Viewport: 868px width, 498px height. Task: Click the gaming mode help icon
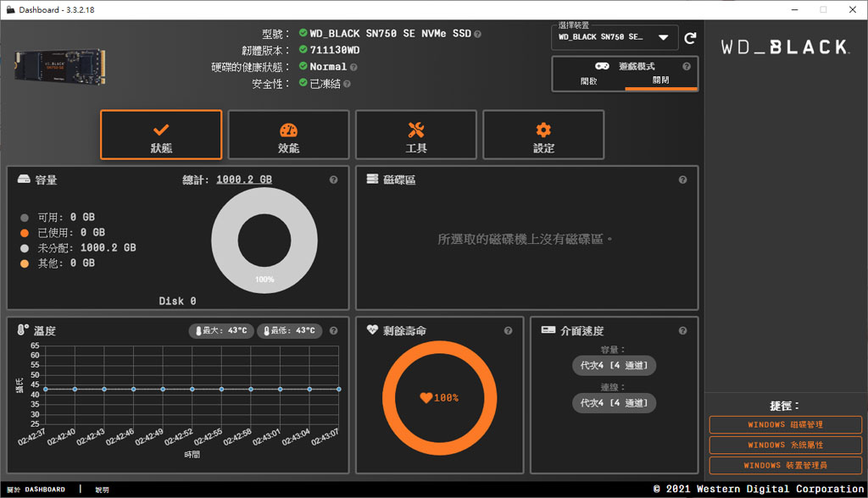tap(687, 66)
